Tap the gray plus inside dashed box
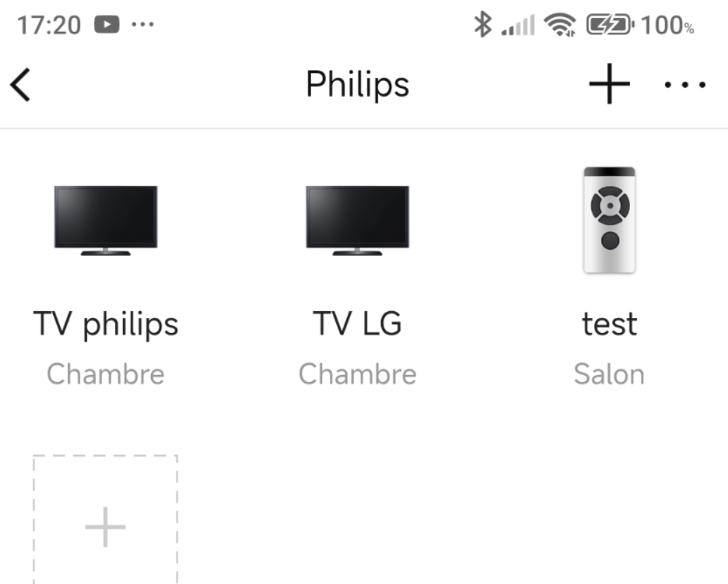The width and height of the screenshot is (728, 584). pyautogui.click(x=105, y=526)
